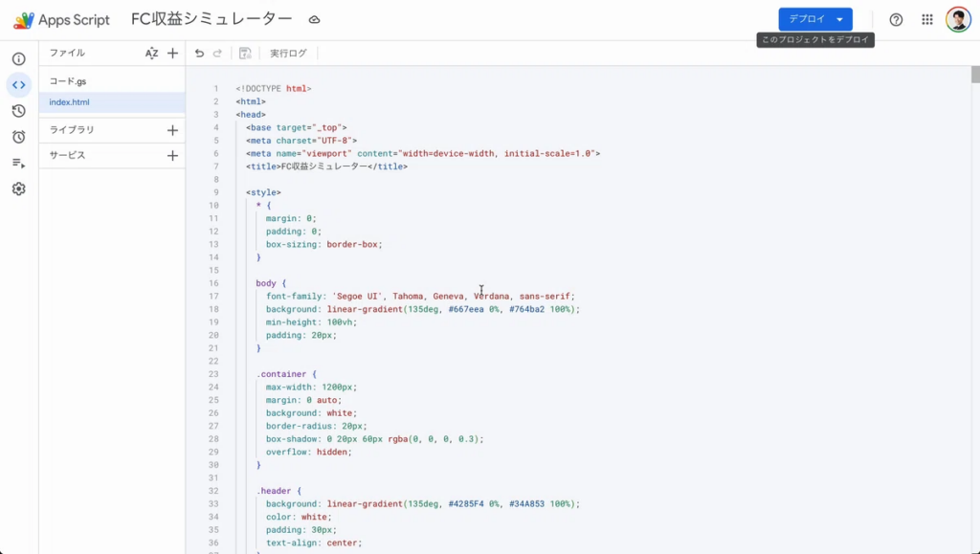Open the Overview page in left sidebar
Screen dimensions: 980x554
pos(18,59)
